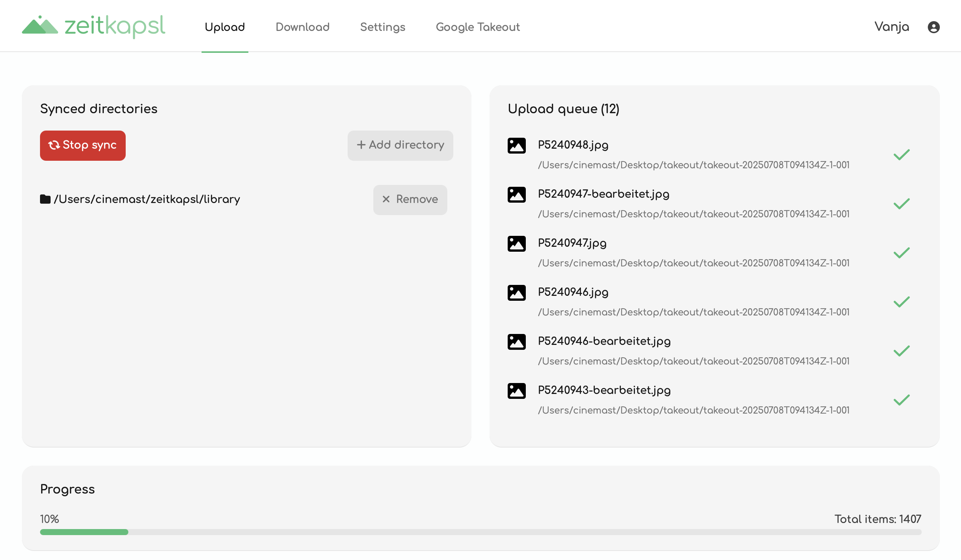Click green checkmark of P5240946.jpg
This screenshot has width=961, height=560.
click(x=901, y=302)
